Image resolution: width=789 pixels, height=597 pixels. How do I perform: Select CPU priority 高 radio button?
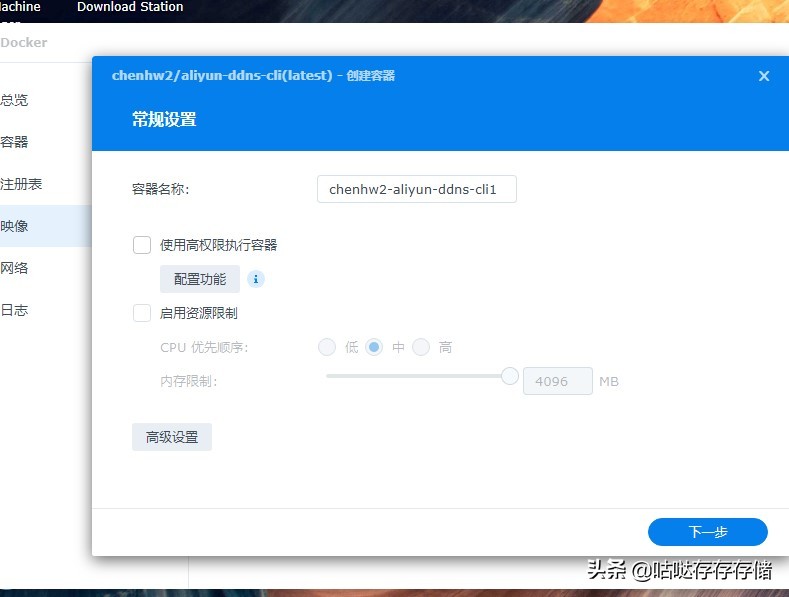pos(421,347)
